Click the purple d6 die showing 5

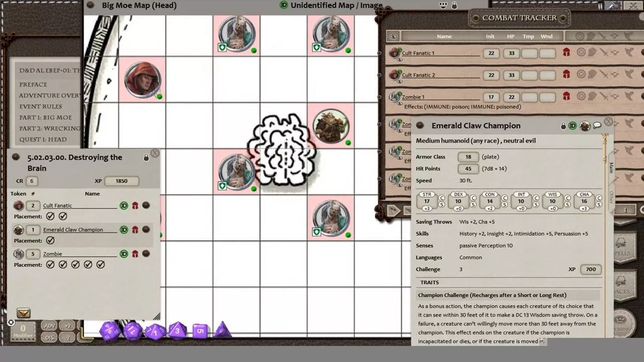tap(200, 331)
